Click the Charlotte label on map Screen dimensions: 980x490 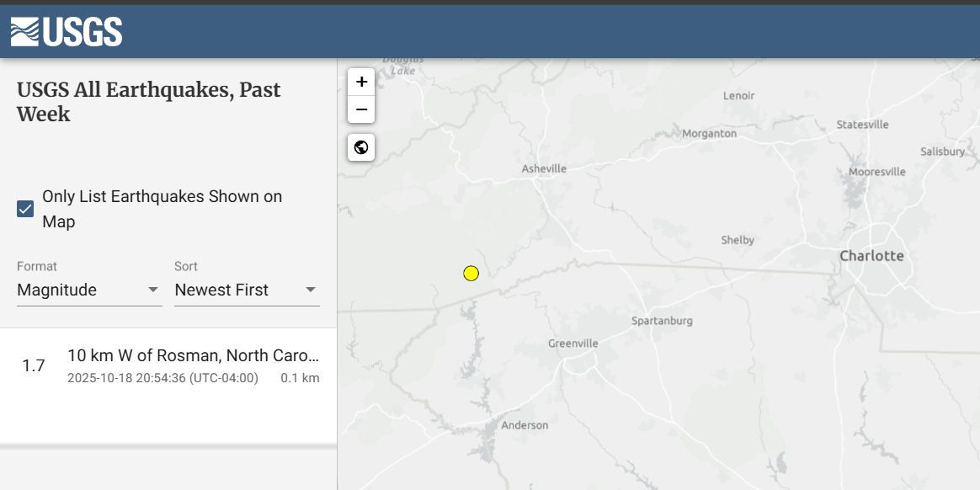pos(871,255)
